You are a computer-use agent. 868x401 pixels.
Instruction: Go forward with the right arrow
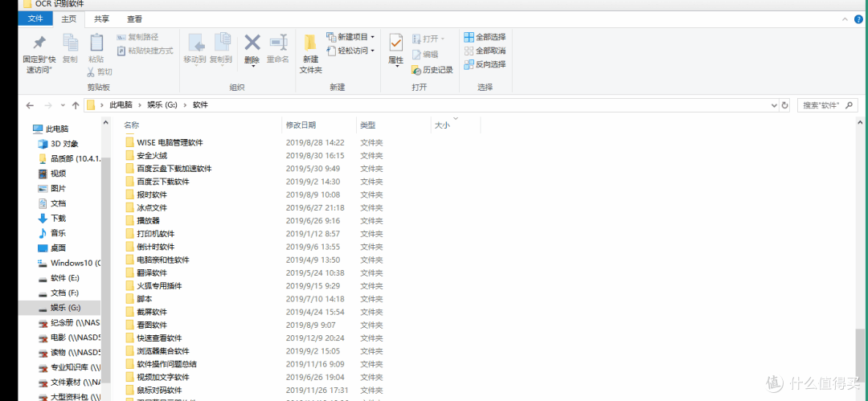click(47, 104)
